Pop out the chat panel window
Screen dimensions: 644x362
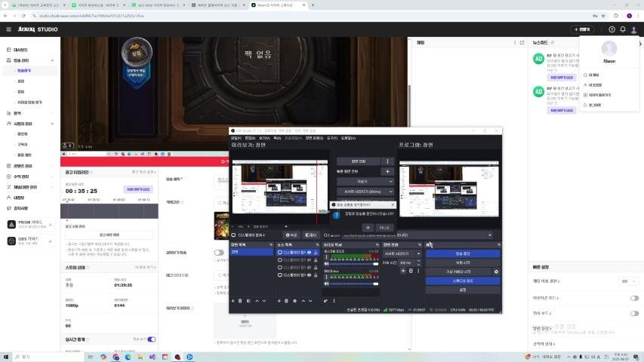pos(522,43)
